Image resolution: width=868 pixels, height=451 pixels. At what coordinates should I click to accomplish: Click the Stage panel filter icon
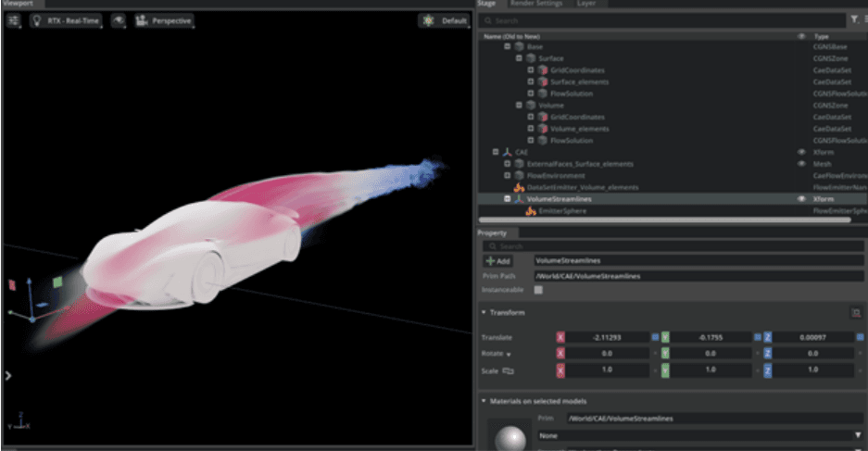(853, 19)
